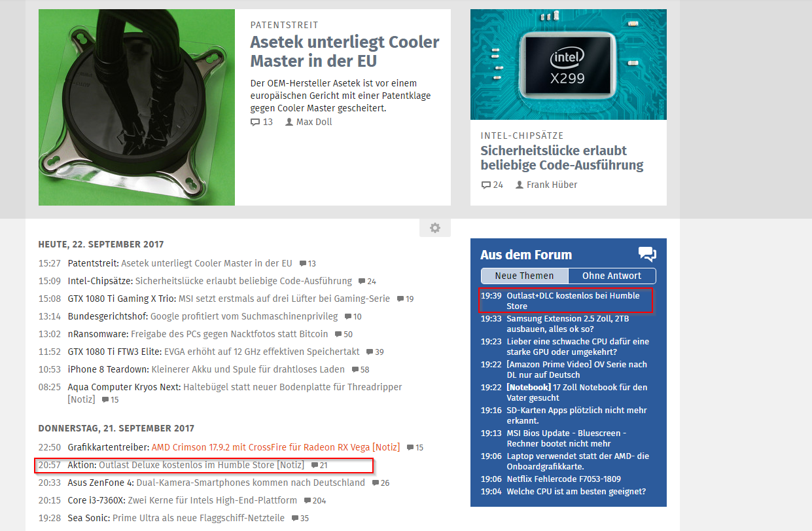
Task: Select the Aus dem Forum heading
Action: pyautogui.click(x=526, y=255)
